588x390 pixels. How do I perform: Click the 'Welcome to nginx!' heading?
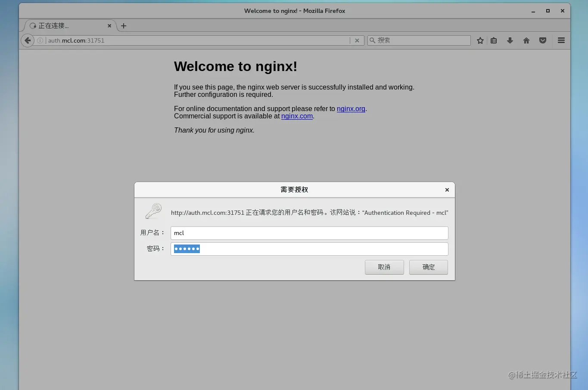pos(236,66)
